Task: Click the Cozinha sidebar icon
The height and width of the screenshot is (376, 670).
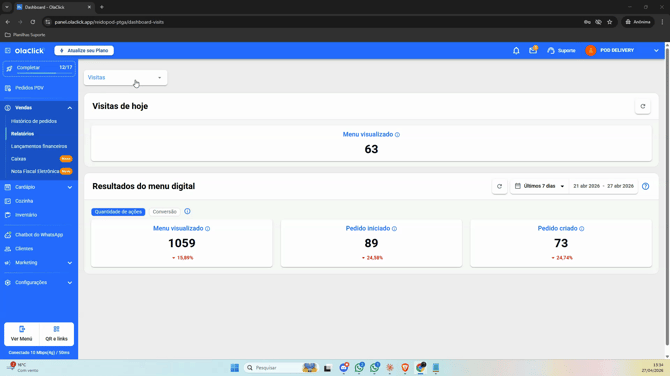Action: pyautogui.click(x=8, y=201)
